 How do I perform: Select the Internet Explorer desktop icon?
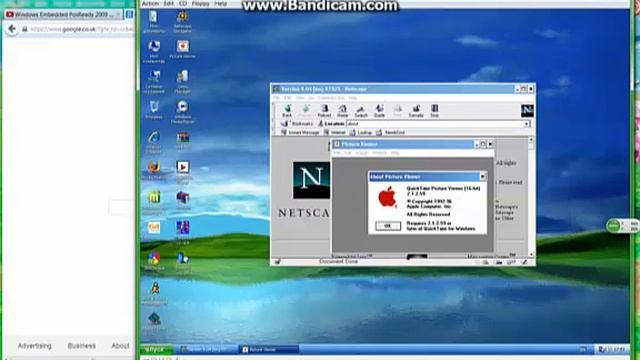click(x=154, y=142)
